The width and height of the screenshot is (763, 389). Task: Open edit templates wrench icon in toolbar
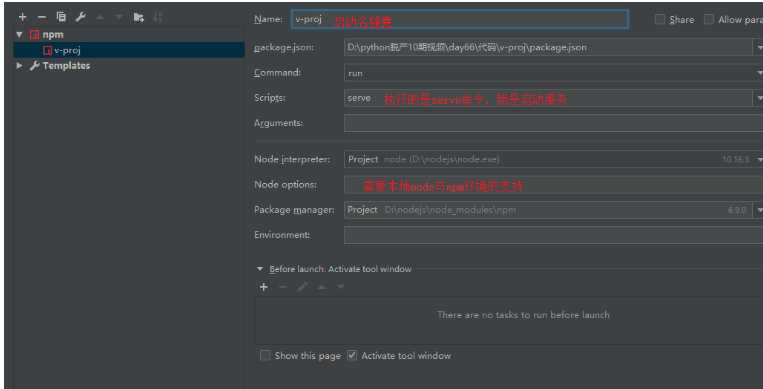pos(81,18)
